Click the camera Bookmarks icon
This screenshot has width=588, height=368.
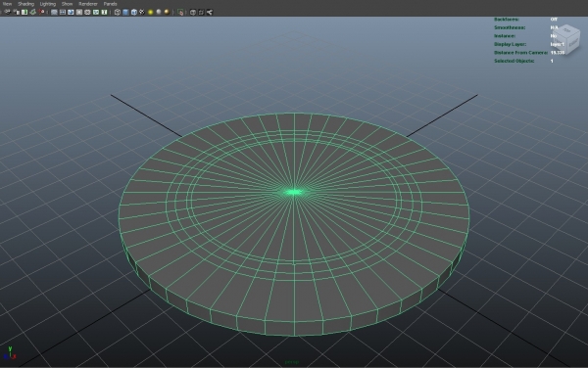point(24,12)
